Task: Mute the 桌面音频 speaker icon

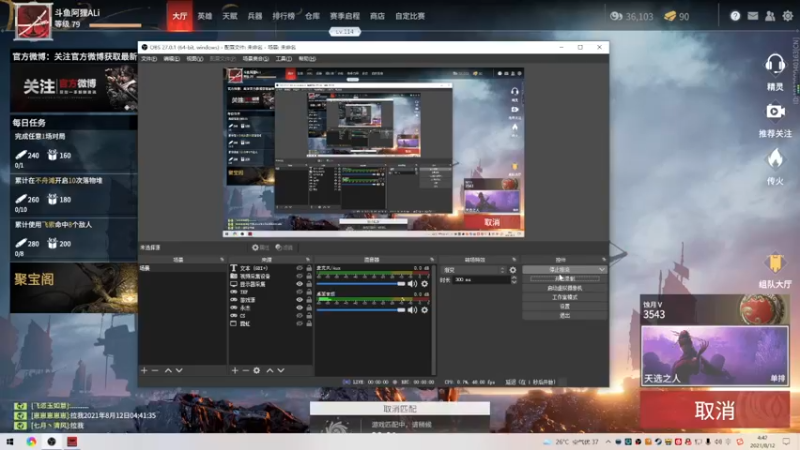Action: 412,310
